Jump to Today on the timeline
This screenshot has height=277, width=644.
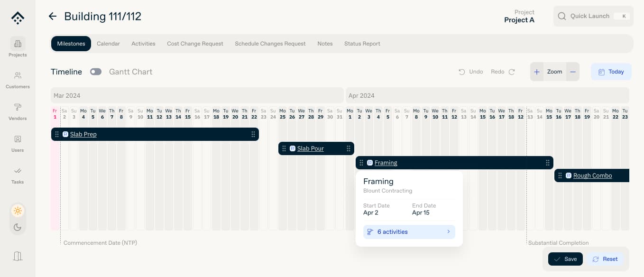point(611,72)
